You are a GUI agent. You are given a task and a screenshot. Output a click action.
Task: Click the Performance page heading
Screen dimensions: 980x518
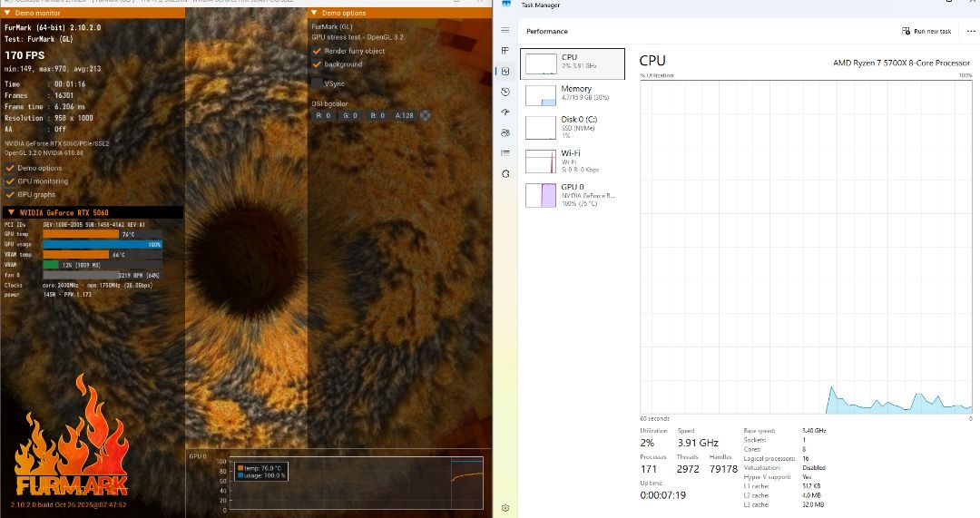point(547,31)
